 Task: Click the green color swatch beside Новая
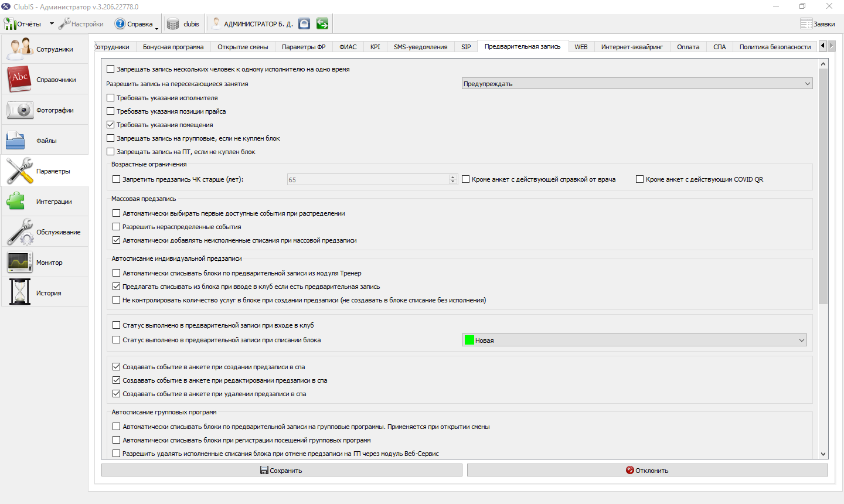click(x=469, y=340)
